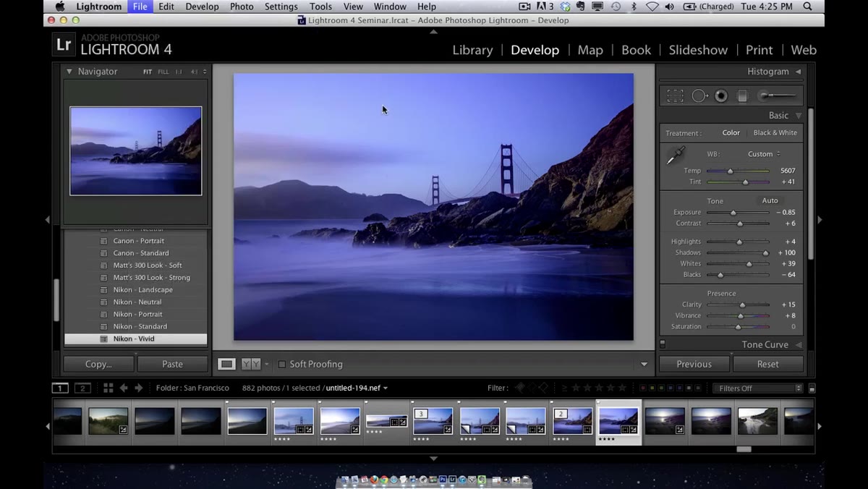The height and width of the screenshot is (489, 868).
Task: Go back using filmstrip left arrow
Action: [x=124, y=388]
